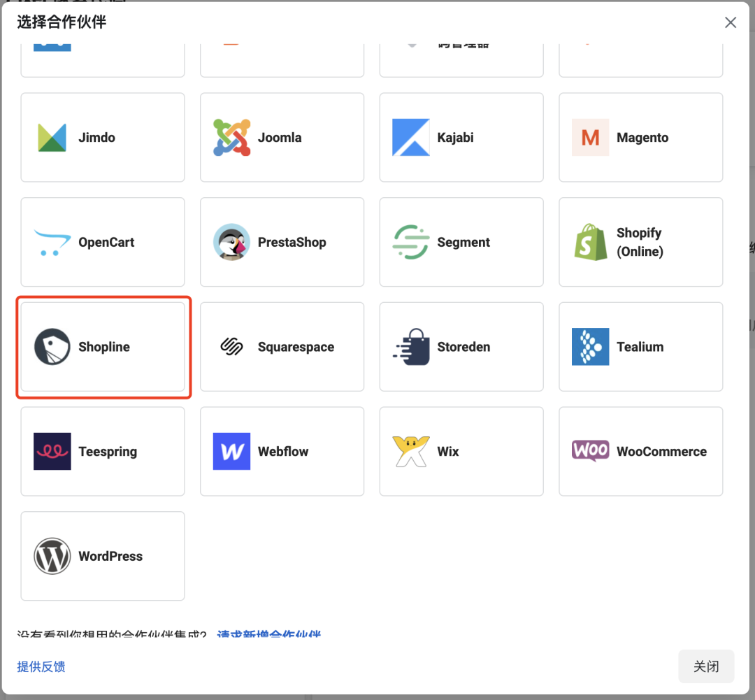Viewport: 755px width, 700px height.
Task: Select the Joomla partner name
Action: 280,138
